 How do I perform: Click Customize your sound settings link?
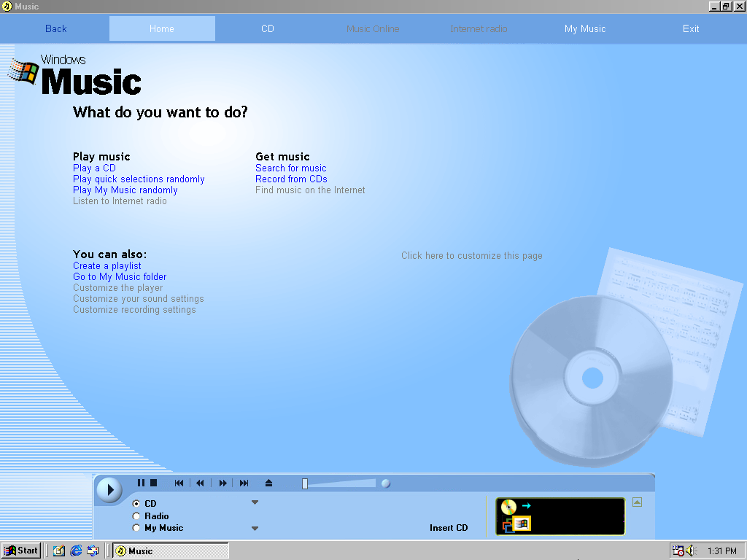[139, 298]
